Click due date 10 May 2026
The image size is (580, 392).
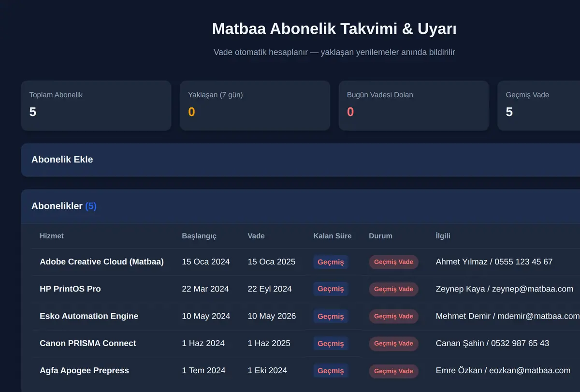[x=272, y=316]
